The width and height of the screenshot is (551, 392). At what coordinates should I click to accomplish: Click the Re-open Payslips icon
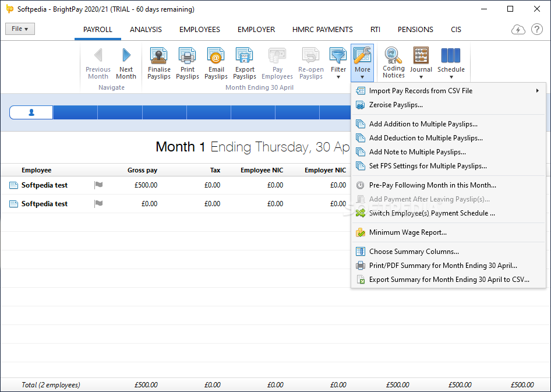(310, 55)
